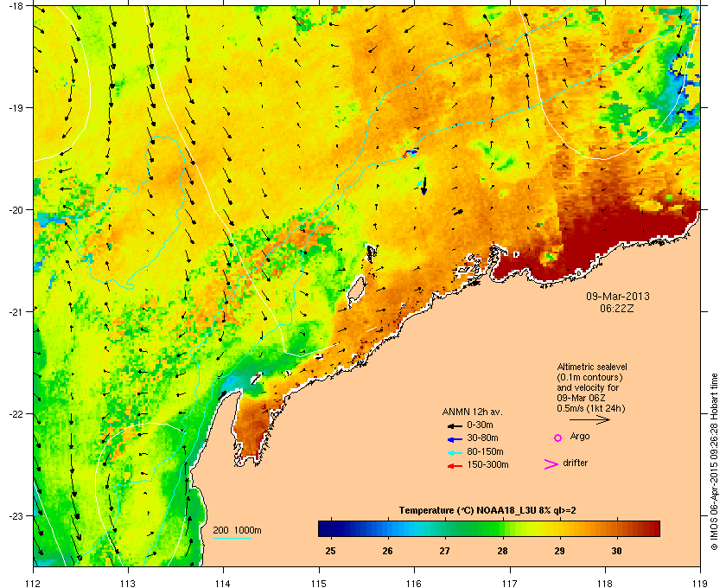This screenshot has width=726, height=588.
Task: Click the longitude axis label 118
Action: point(605,583)
